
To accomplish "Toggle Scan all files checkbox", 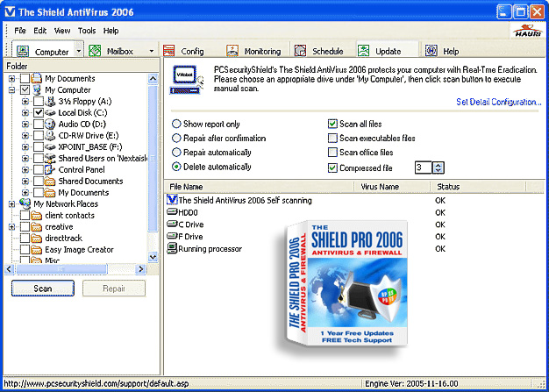I will point(332,124).
